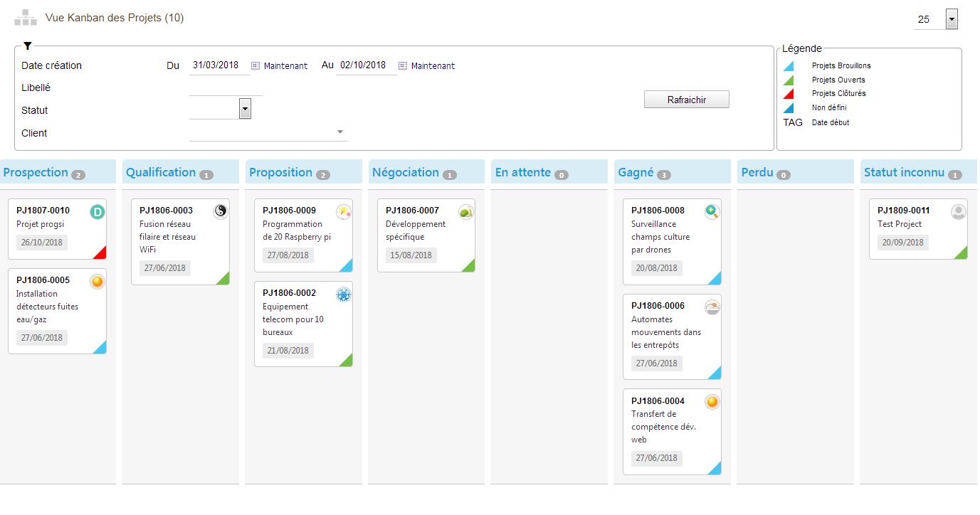Click the Gagné column header
980x515 pixels.
point(636,172)
